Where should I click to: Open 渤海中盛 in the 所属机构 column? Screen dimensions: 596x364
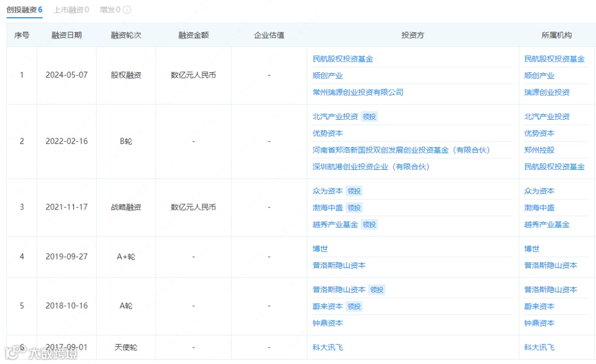539,208
